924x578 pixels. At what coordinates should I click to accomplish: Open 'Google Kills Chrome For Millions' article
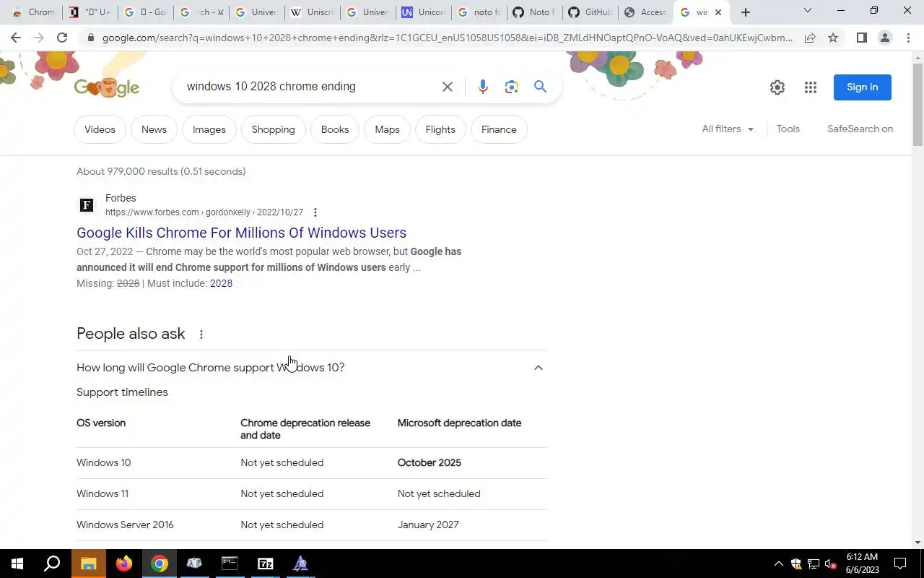241,233
